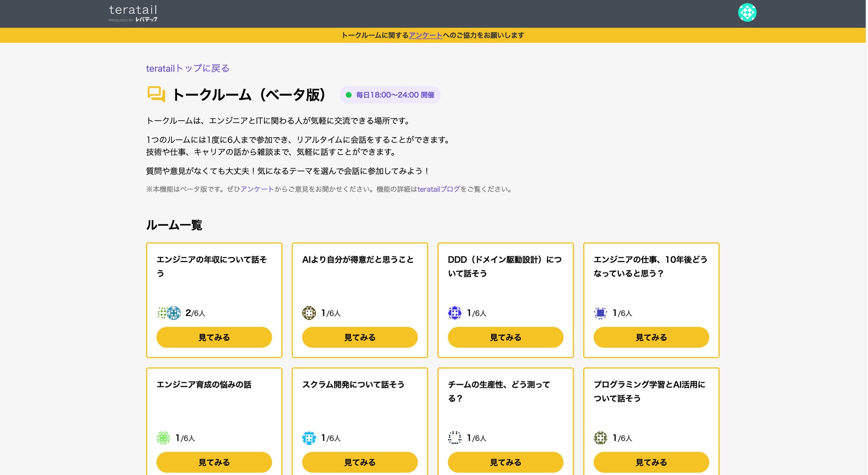The image size is (868, 475).
Task: Open the user profile avatar menu
Action: click(x=747, y=12)
